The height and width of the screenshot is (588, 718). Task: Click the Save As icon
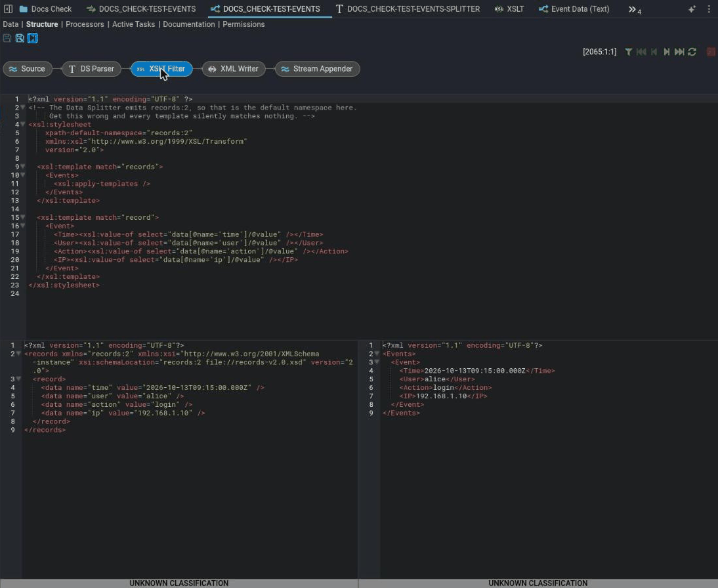(20, 38)
